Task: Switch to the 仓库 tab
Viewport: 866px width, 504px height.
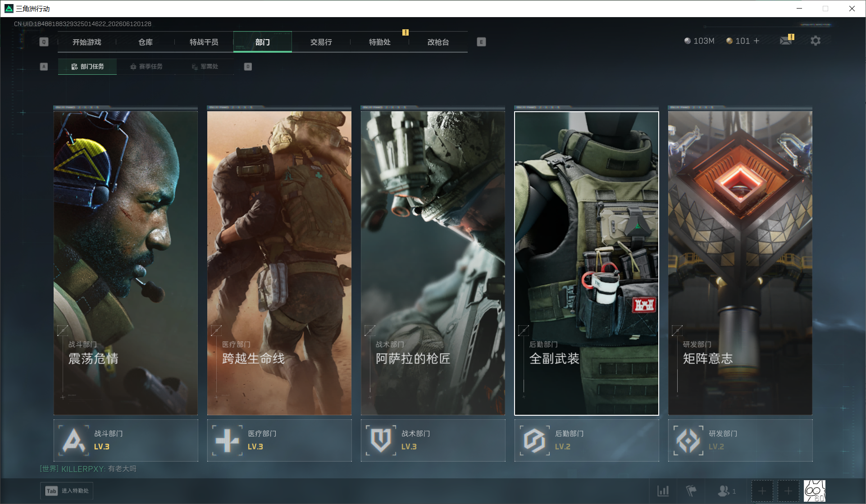Action: click(146, 42)
